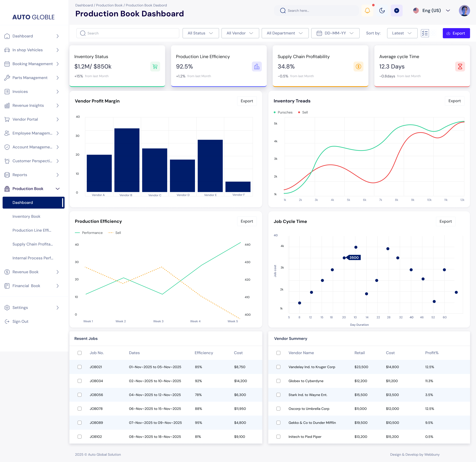Image resolution: width=476 pixels, height=462 pixels.
Task: Click the Reports icon in sidebar
Action: pyautogui.click(x=7, y=175)
